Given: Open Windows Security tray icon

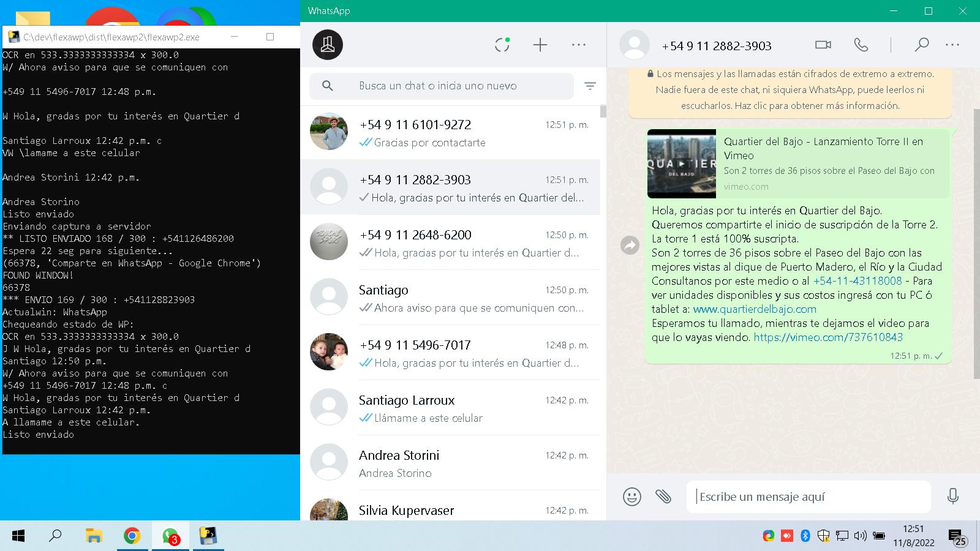Looking at the screenshot, I should coord(824,536).
